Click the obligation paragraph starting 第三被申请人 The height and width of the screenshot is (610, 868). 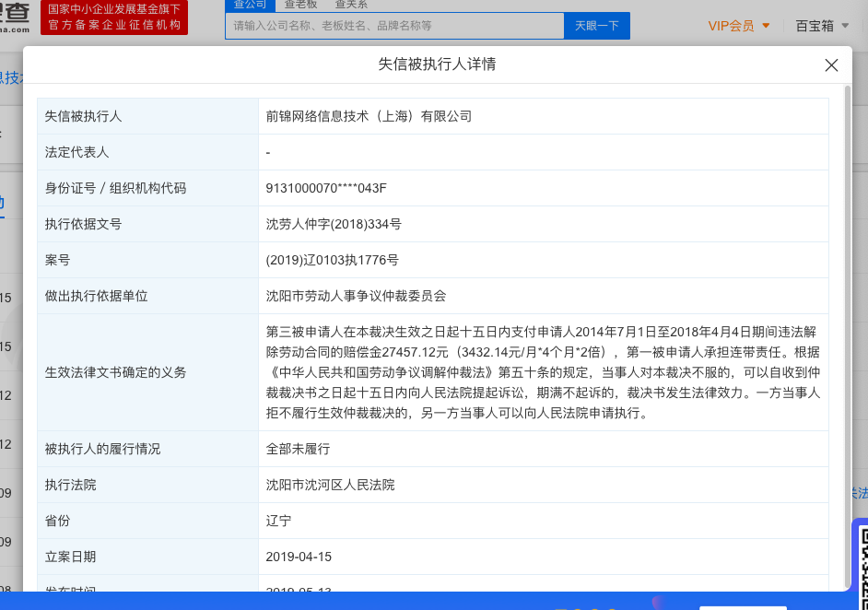[543, 372]
